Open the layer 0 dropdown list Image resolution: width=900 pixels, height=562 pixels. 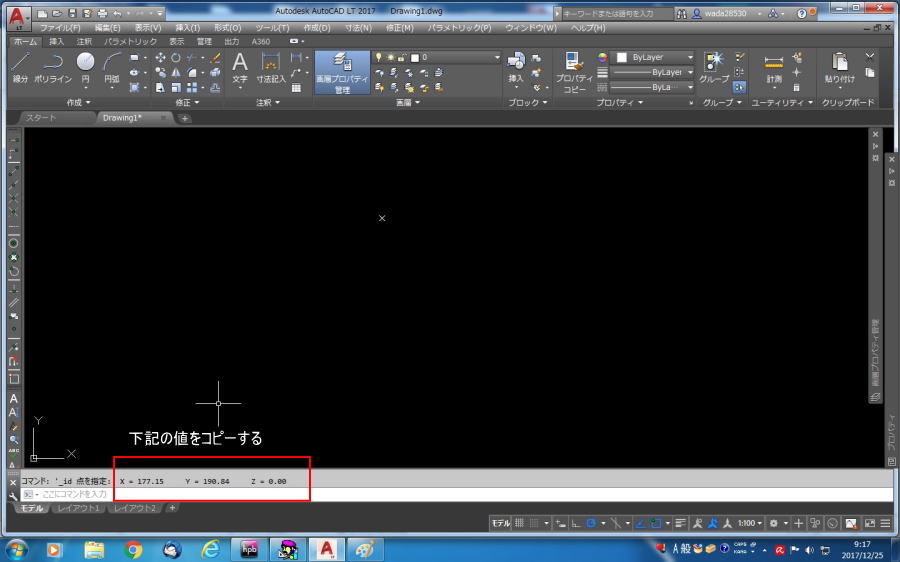(497, 57)
